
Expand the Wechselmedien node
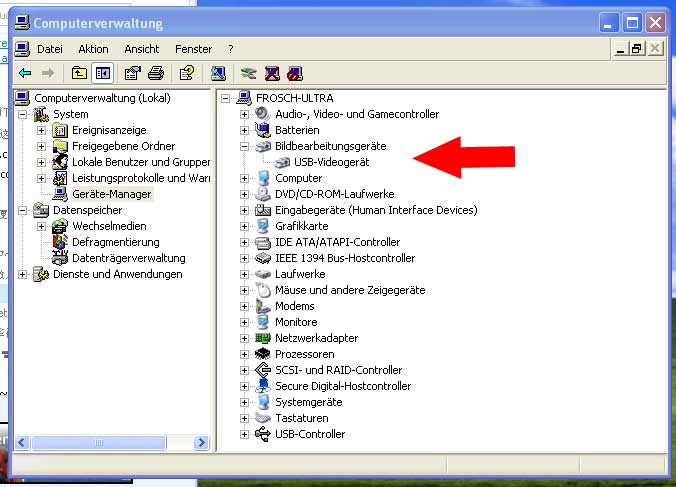pyautogui.click(x=41, y=226)
